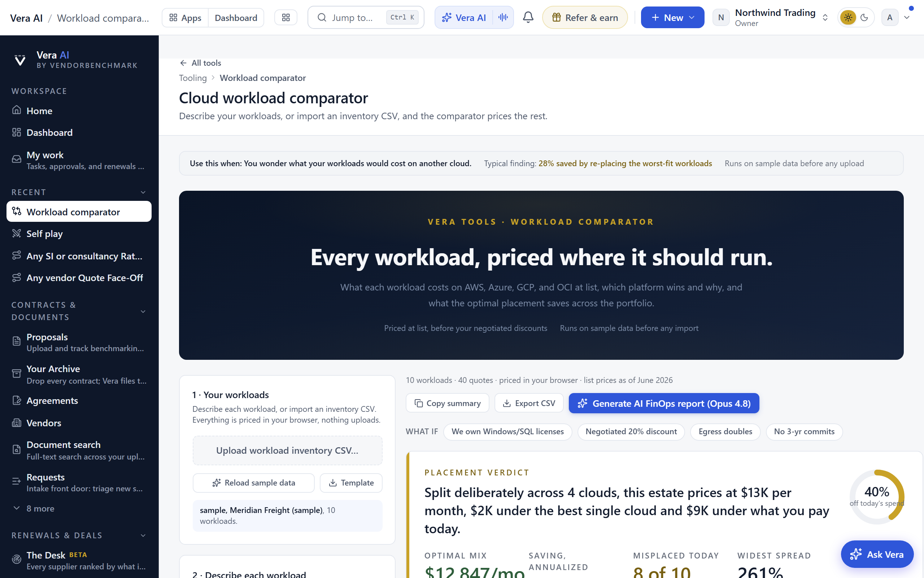Click the 40% off spend progress ring
The height and width of the screenshot is (578, 924).
pos(877,497)
